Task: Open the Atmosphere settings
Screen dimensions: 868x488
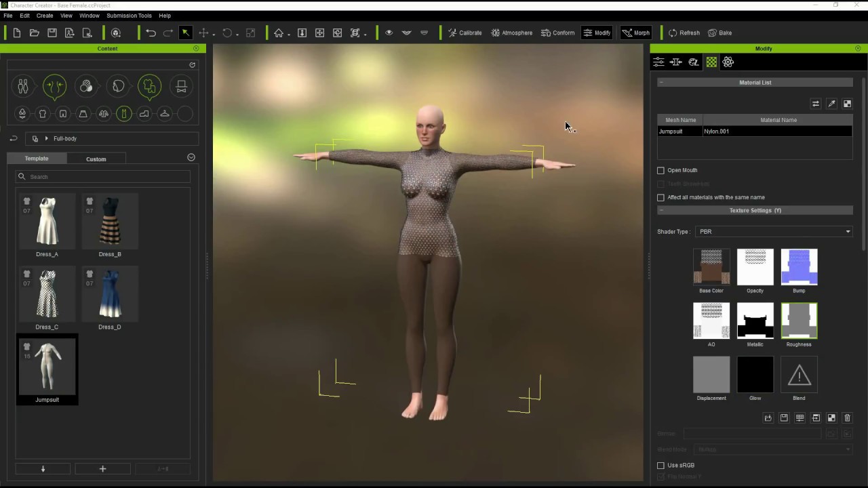Action: point(512,33)
